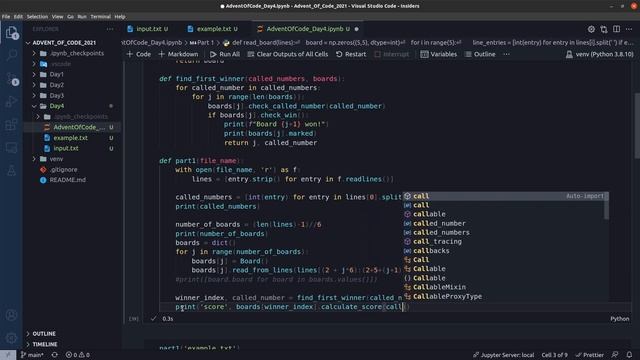The height and width of the screenshot is (360, 640).
Task: Click the cell execution success checkmark
Action: pos(153,318)
